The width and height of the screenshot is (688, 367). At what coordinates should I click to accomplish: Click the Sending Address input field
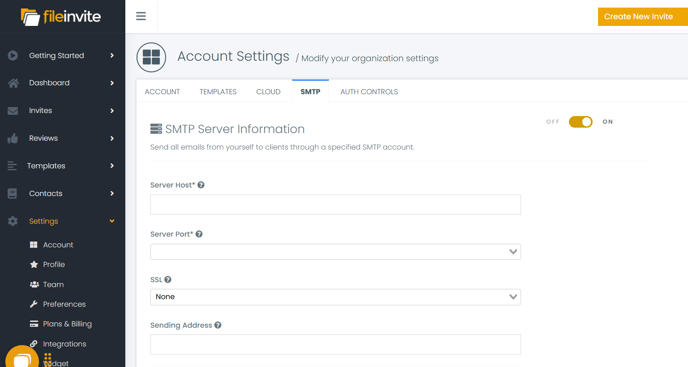(335, 344)
